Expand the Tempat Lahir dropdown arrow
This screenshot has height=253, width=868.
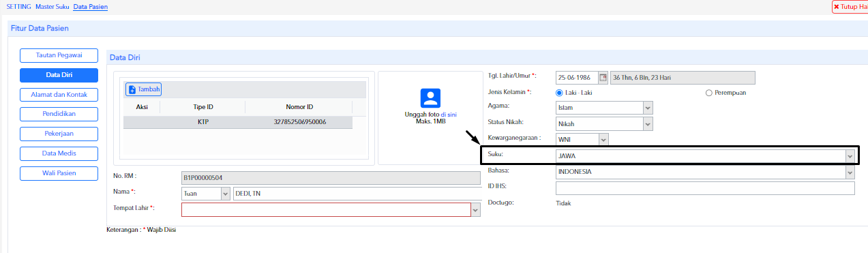pyautogui.click(x=475, y=210)
